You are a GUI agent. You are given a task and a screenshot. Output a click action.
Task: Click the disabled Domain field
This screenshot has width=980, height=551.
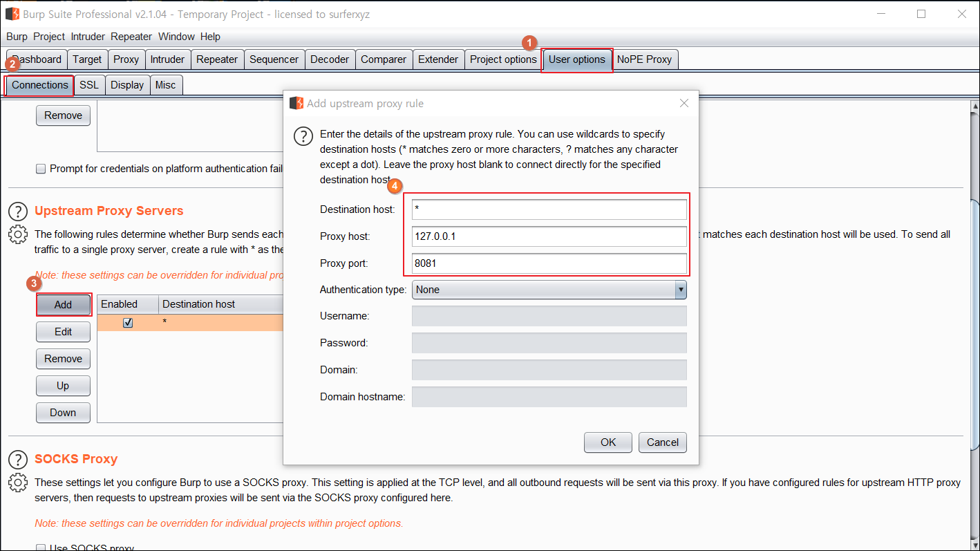point(549,370)
